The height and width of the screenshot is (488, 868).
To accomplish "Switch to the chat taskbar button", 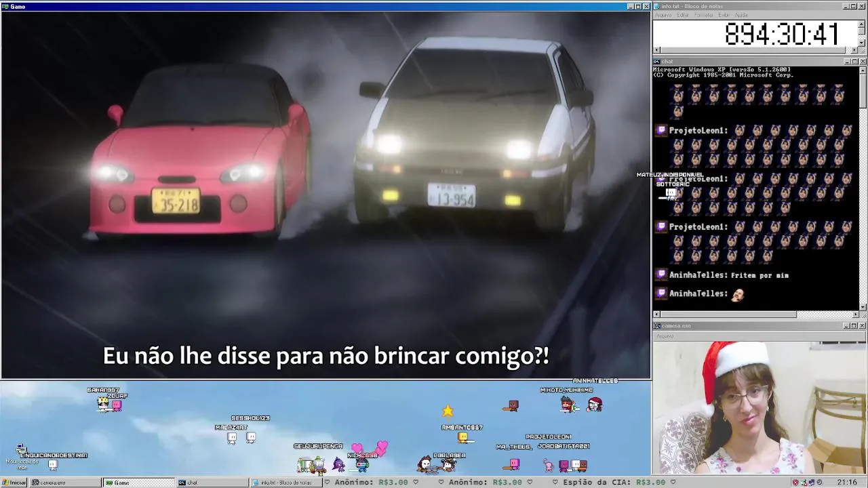I will click(x=212, y=483).
